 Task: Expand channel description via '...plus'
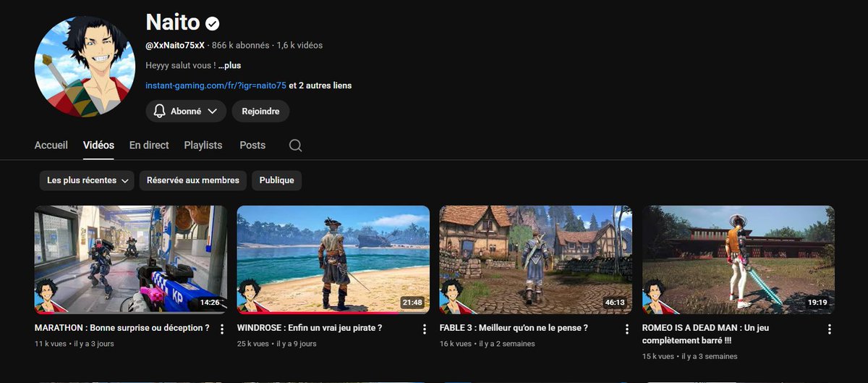(229, 65)
